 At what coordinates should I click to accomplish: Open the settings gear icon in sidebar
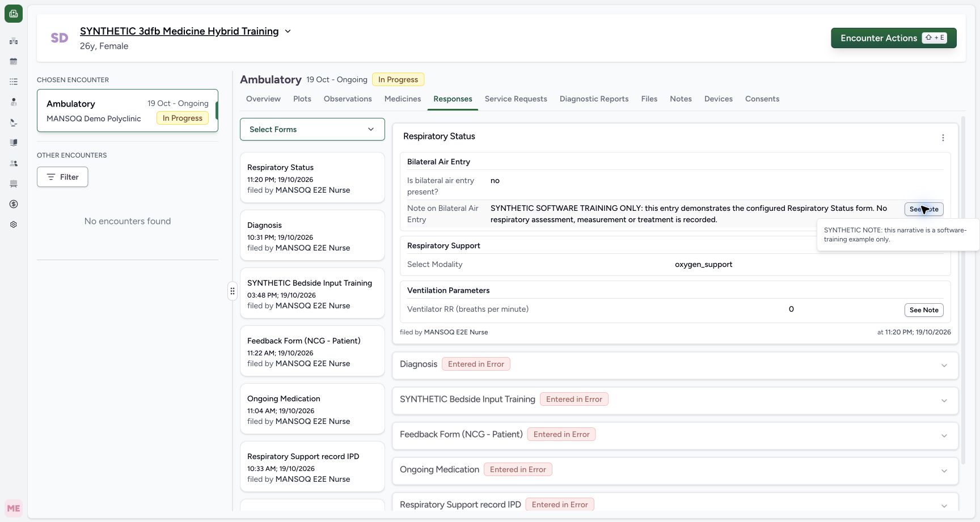pyautogui.click(x=14, y=224)
